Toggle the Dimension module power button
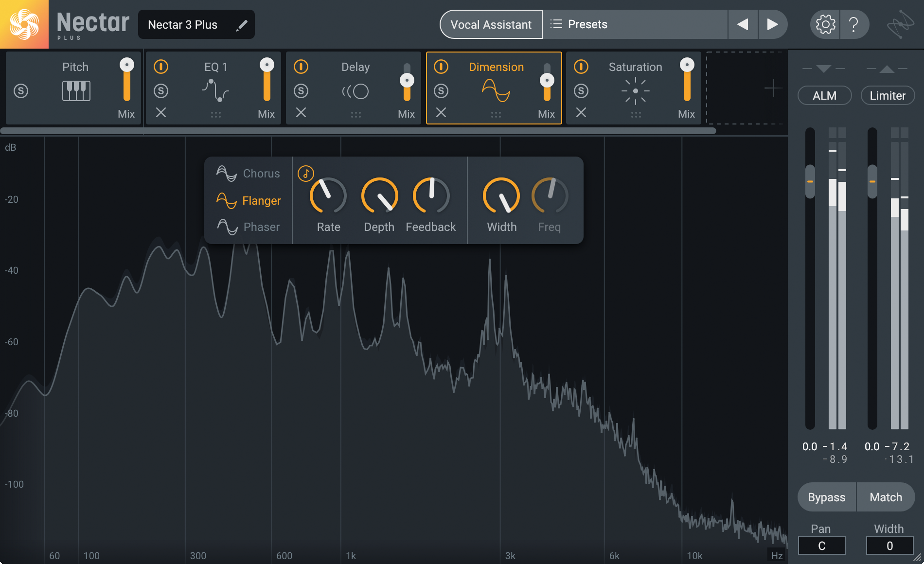The width and height of the screenshot is (924, 564). 441,67
